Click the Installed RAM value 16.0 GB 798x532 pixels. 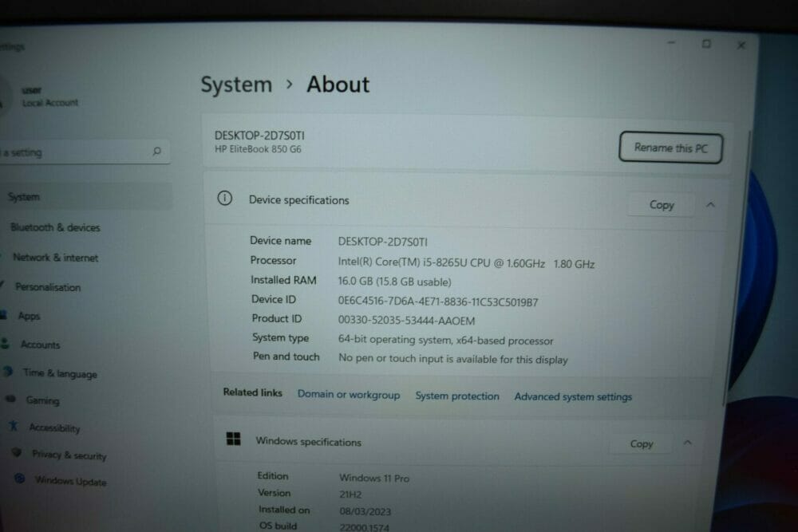[x=394, y=282]
